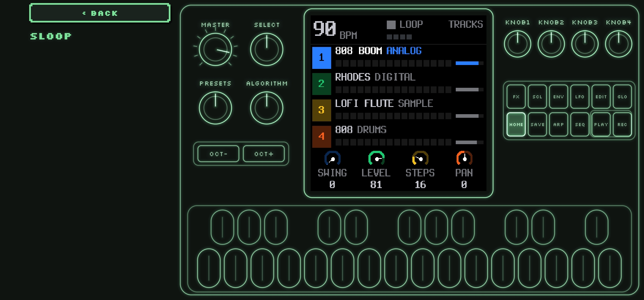Click the ALGORITHM knob
The height and width of the screenshot is (300, 644).
coord(267,108)
